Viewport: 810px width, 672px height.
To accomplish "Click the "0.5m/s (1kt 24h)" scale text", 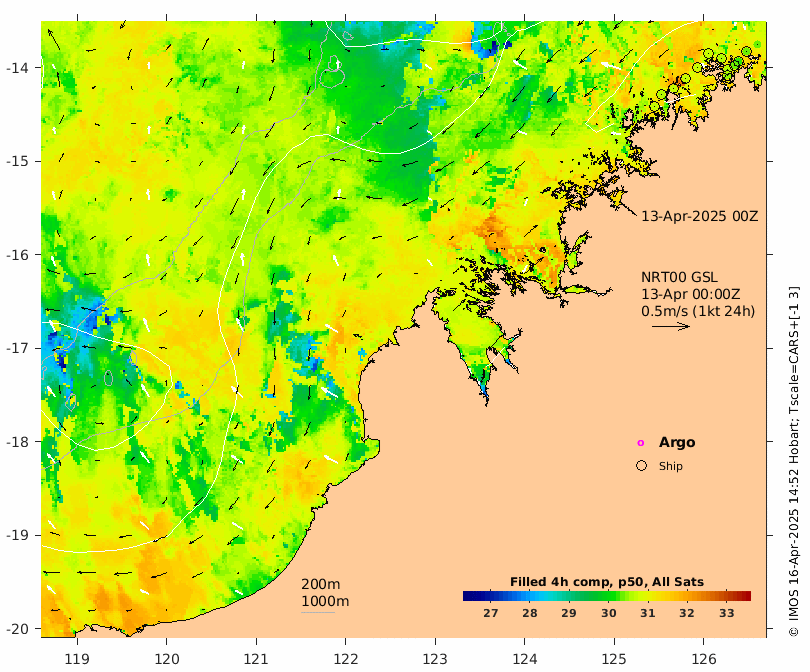I will tap(698, 311).
